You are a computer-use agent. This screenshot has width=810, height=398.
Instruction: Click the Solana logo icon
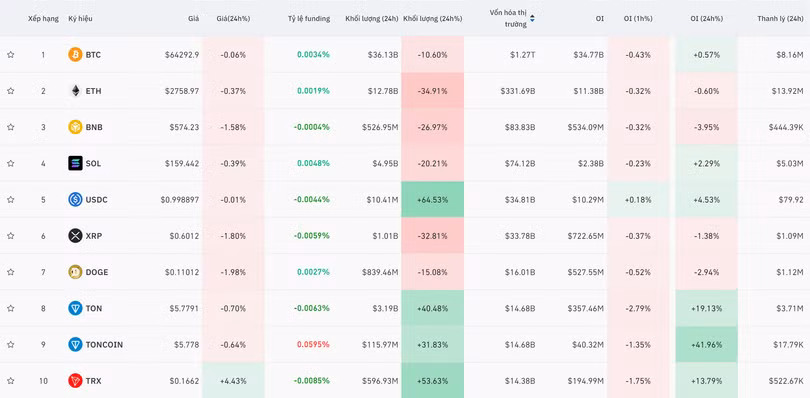click(75, 163)
